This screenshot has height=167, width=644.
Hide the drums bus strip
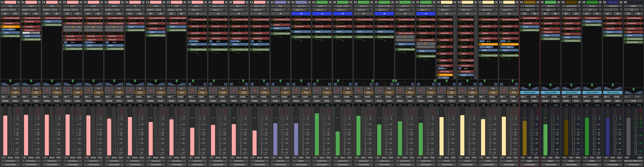coord(538,2)
